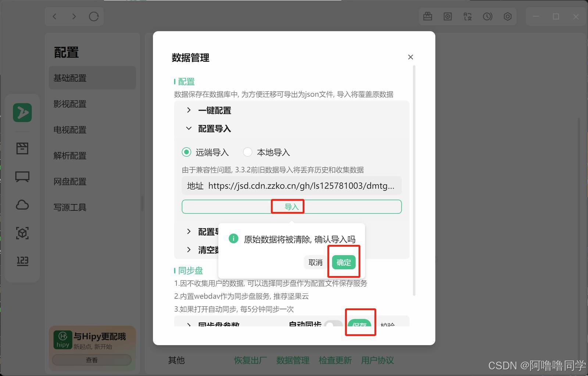Expand the 配置导出 section chevron
Screen dimensions: 588x376
(x=189, y=232)
